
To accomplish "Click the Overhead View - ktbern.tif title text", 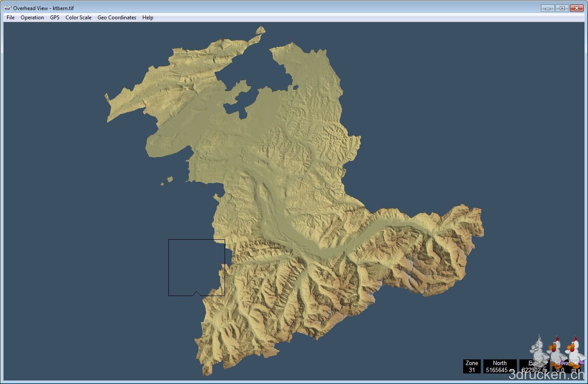I will (x=44, y=8).
